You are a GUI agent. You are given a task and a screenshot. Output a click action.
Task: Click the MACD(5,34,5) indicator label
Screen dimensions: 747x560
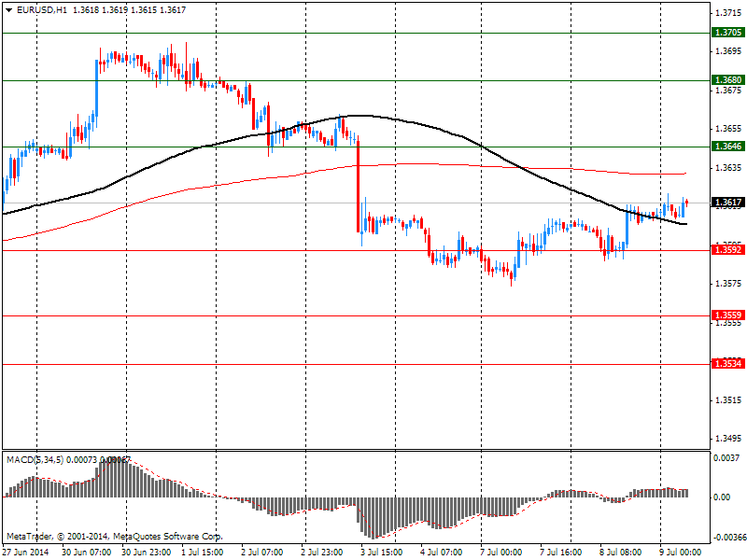click(x=35, y=460)
